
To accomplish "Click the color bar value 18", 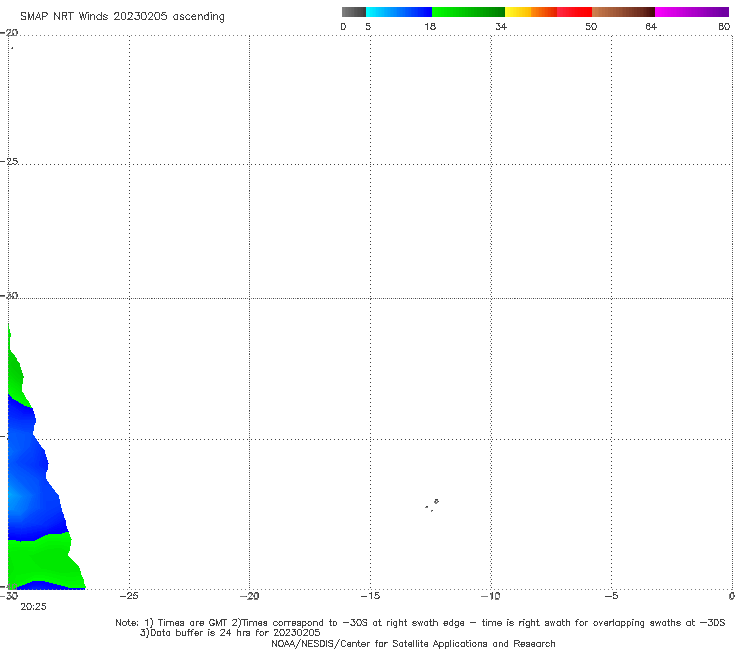I will pyautogui.click(x=430, y=26).
